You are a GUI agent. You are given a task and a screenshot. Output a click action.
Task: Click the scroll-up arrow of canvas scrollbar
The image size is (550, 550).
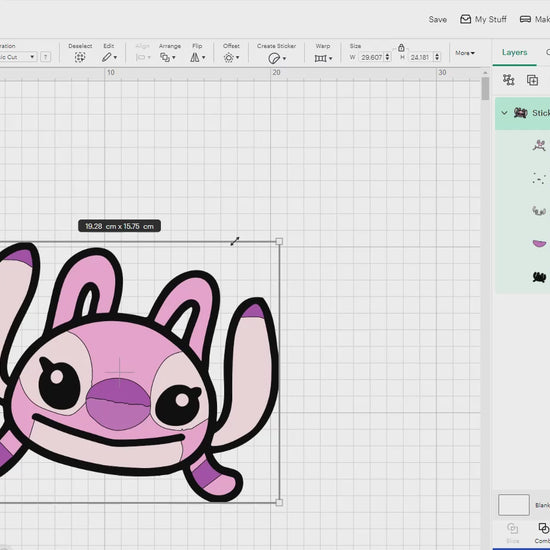[485, 73]
